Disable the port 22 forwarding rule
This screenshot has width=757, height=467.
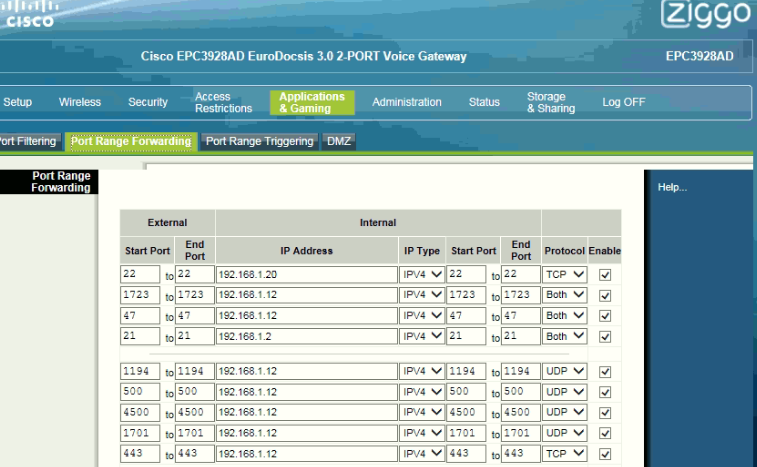(x=604, y=275)
